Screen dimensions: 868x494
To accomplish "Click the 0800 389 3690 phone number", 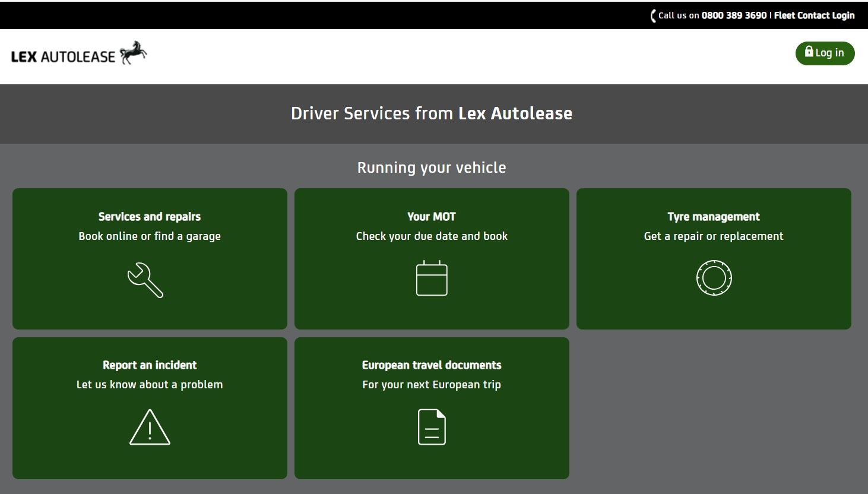I will 733,15.
